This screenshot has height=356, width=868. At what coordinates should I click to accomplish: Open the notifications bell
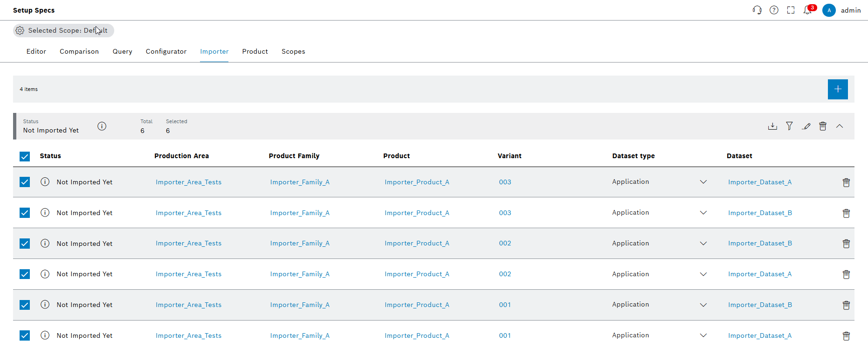tap(808, 10)
